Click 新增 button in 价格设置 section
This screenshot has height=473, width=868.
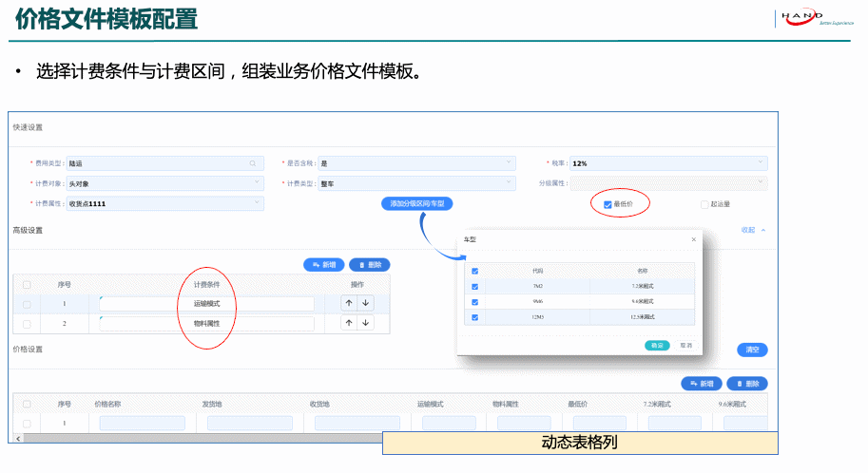point(702,384)
